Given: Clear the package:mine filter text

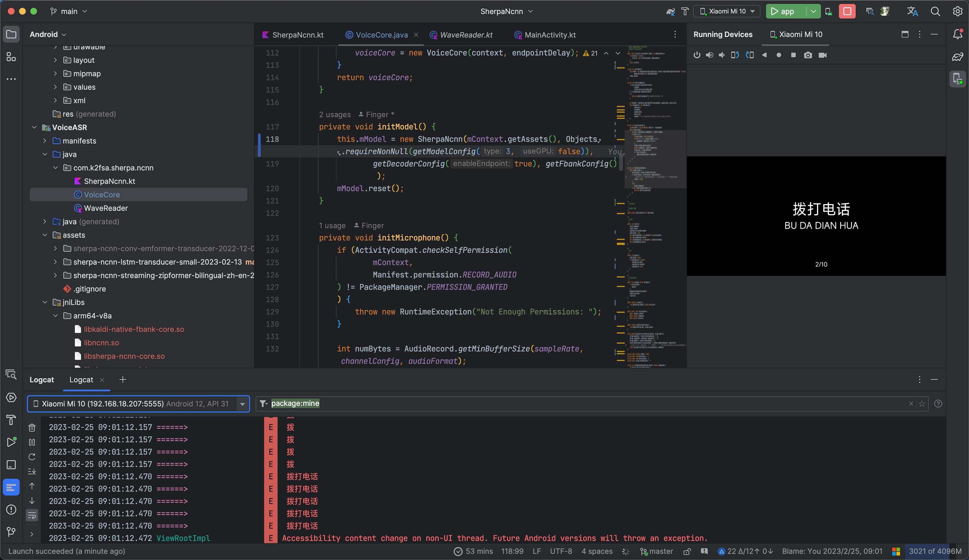Looking at the screenshot, I should 911,404.
